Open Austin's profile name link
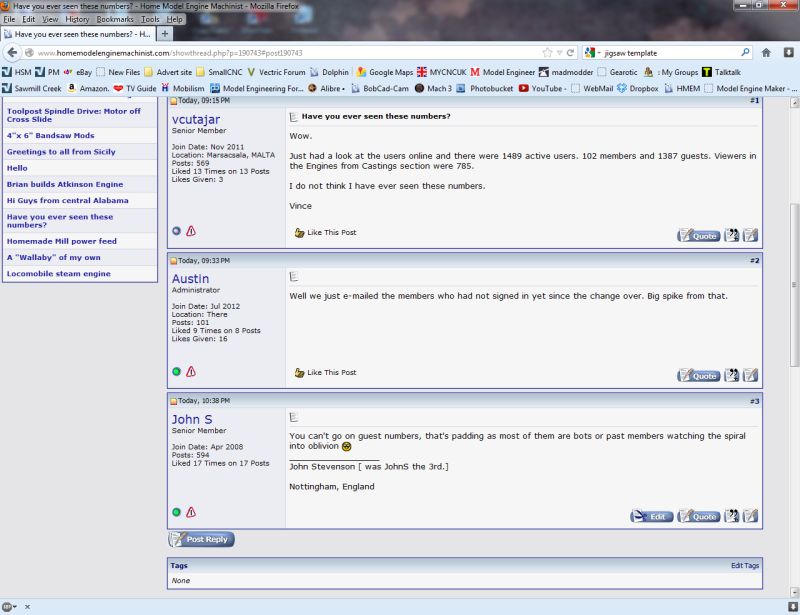Screen dimensions: 800x615 (190, 279)
